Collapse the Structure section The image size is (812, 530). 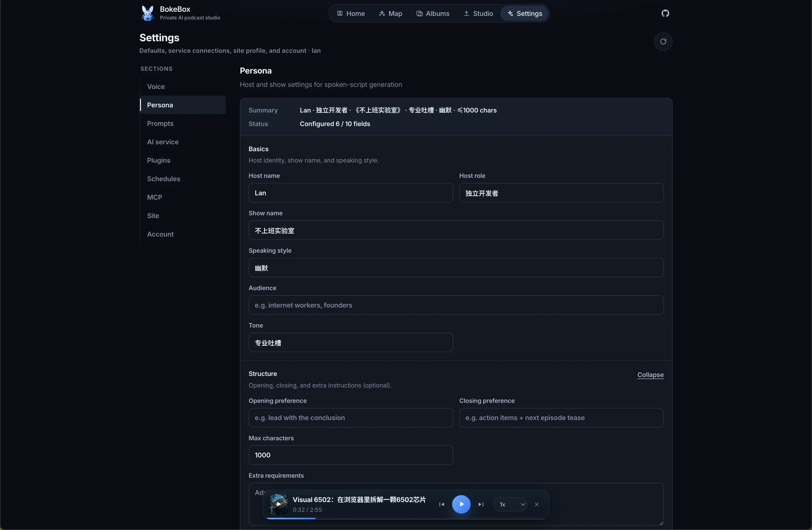click(x=650, y=375)
